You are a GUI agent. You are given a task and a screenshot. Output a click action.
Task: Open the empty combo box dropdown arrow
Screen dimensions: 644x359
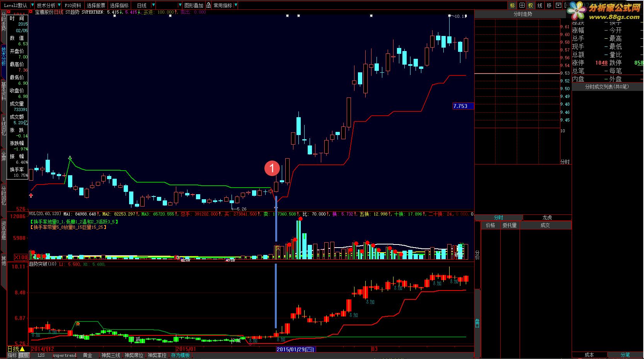click(180, 5)
